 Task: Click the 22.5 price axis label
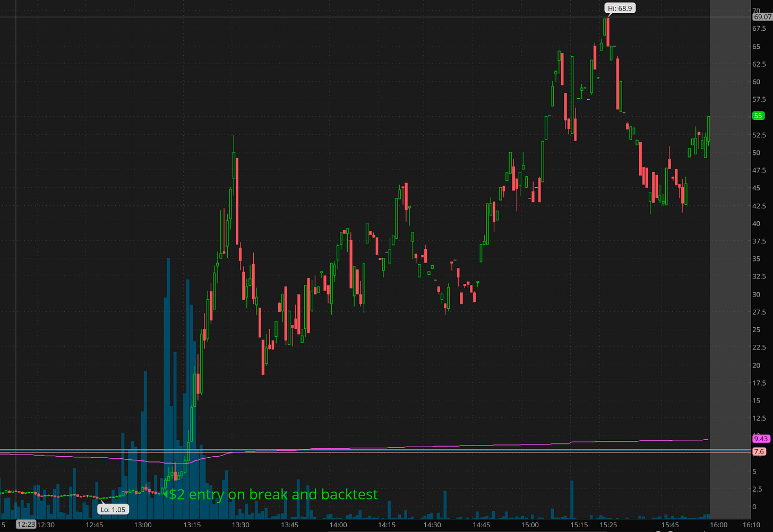pyautogui.click(x=759, y=347)
